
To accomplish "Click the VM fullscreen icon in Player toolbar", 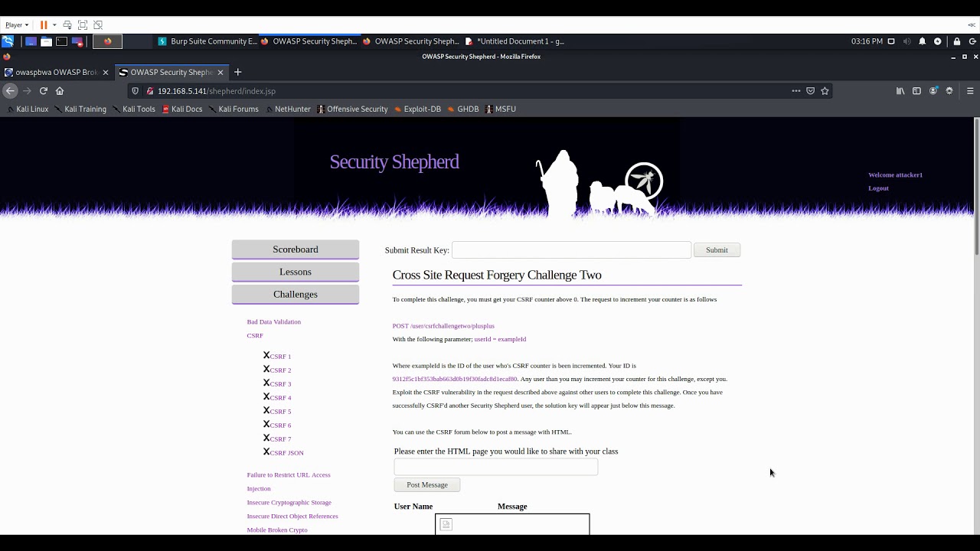I will pyautogui.click(x=83, y=24).
